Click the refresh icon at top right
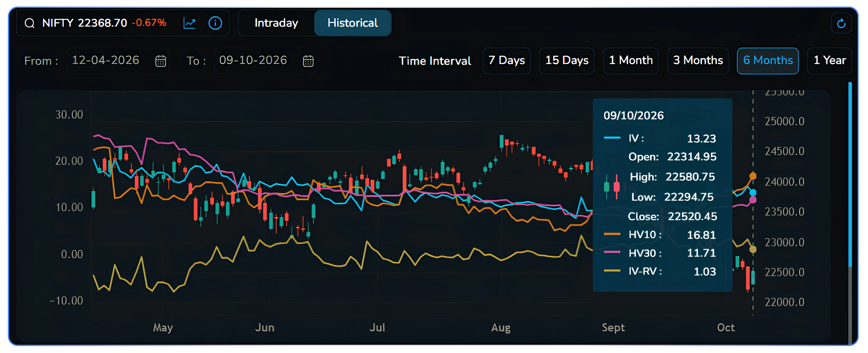 click(x=841, y=23)
